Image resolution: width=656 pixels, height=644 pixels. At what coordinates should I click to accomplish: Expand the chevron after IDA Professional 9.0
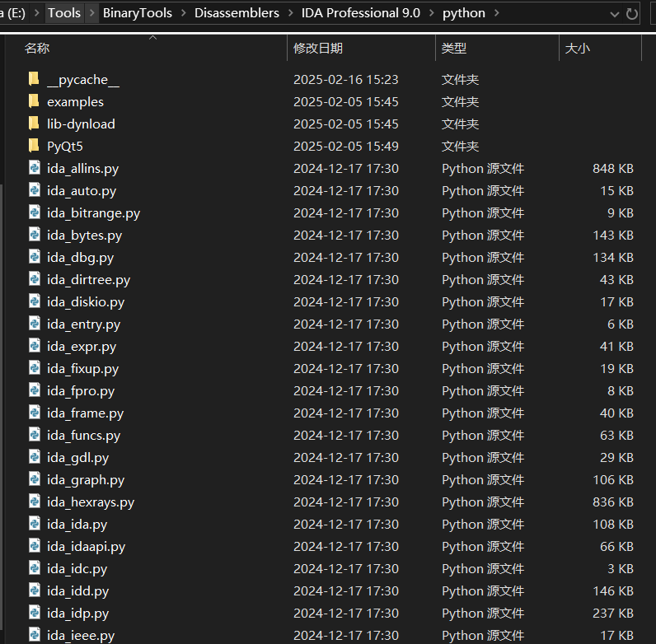coord(431,13)
